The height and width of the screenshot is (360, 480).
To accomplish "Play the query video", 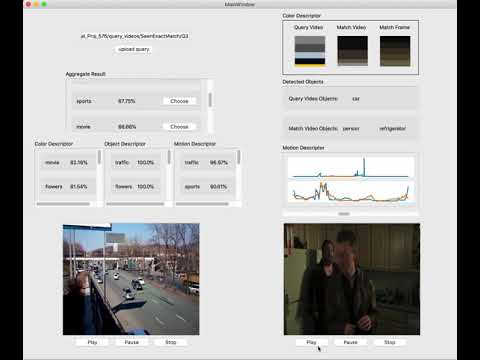I will [92, 342].
